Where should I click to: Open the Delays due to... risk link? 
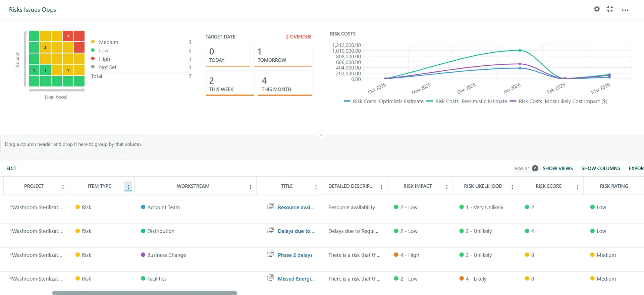[x=296, y=231]
